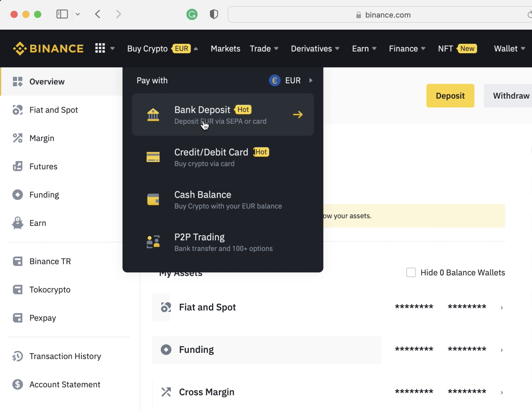Click the Account Statement dollar icon
The image size is (532, 411).
pyautogui.click(x=18, y=385)
